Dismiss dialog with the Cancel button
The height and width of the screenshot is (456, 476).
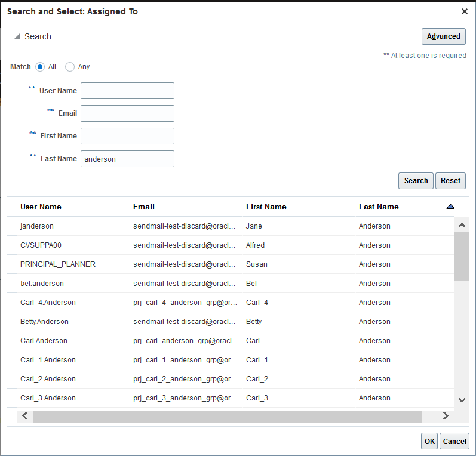click(x=454, y=442)
